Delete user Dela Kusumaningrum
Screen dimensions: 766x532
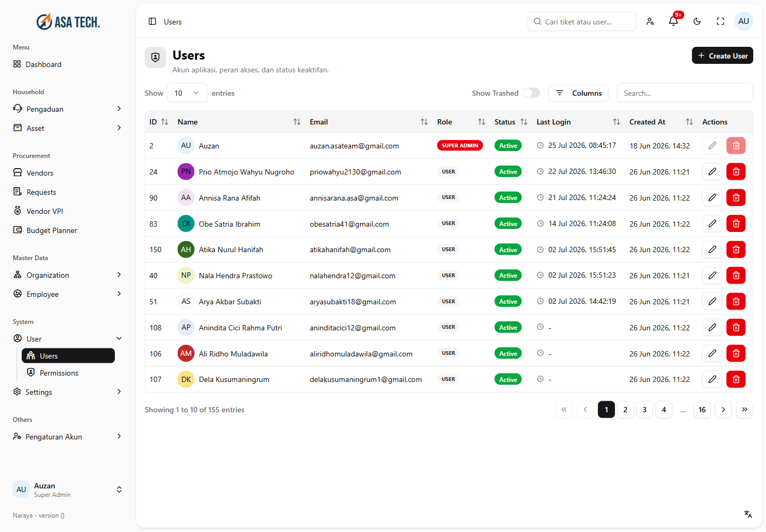[736, 379]
